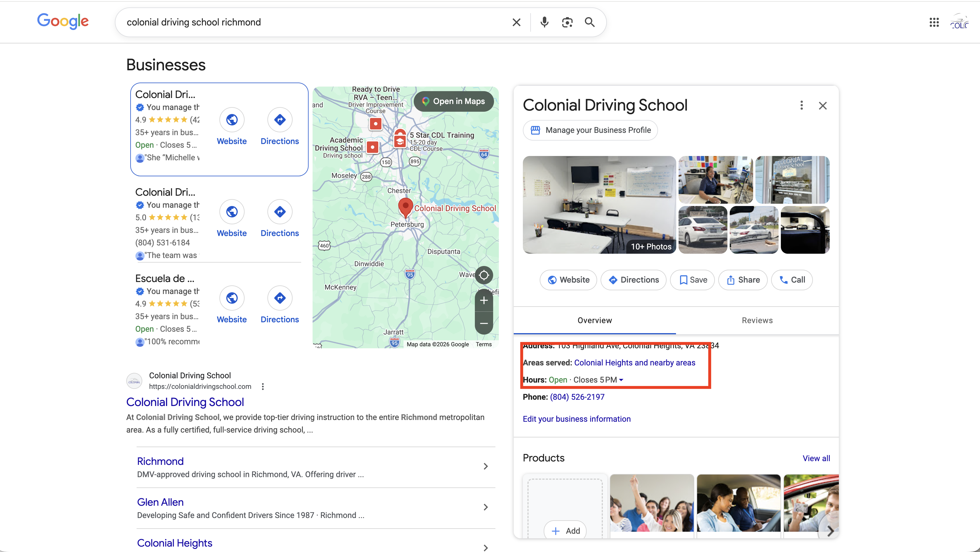Viewport: 980px width, 552px height.
Task: Expand the Colonial Heights sitelink chevron
Action: click(x=485, y=548)
